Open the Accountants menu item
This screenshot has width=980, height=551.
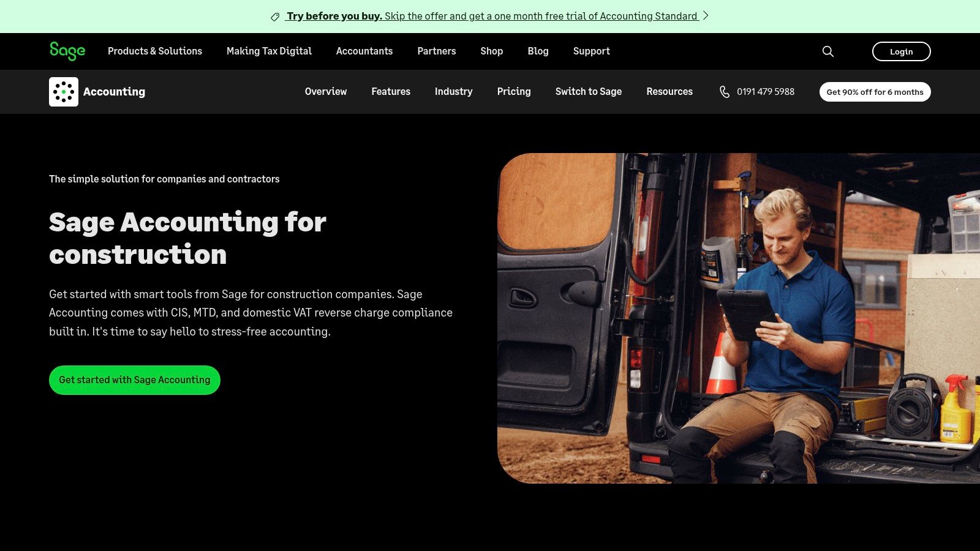[x=364, y=51]
